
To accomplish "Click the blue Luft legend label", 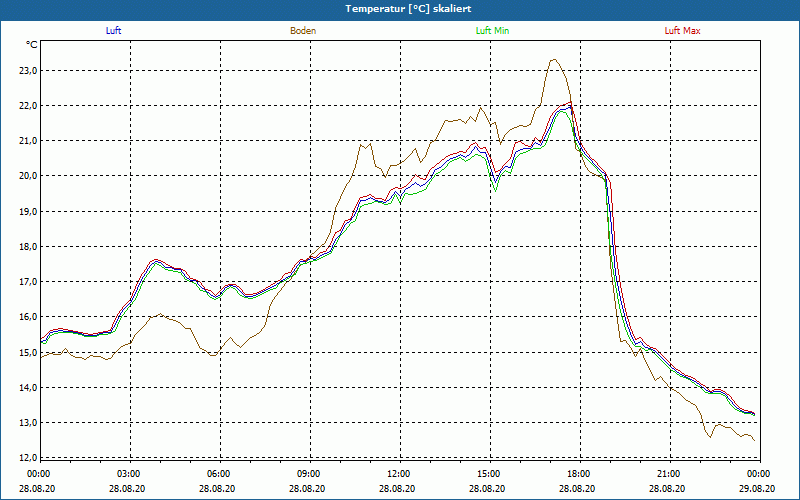I will [113, 31].
